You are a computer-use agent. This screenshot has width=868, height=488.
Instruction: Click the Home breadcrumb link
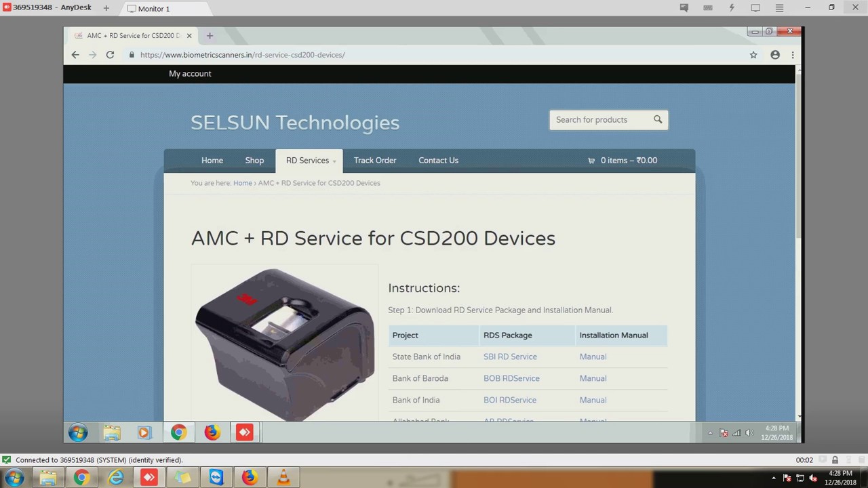243,183
